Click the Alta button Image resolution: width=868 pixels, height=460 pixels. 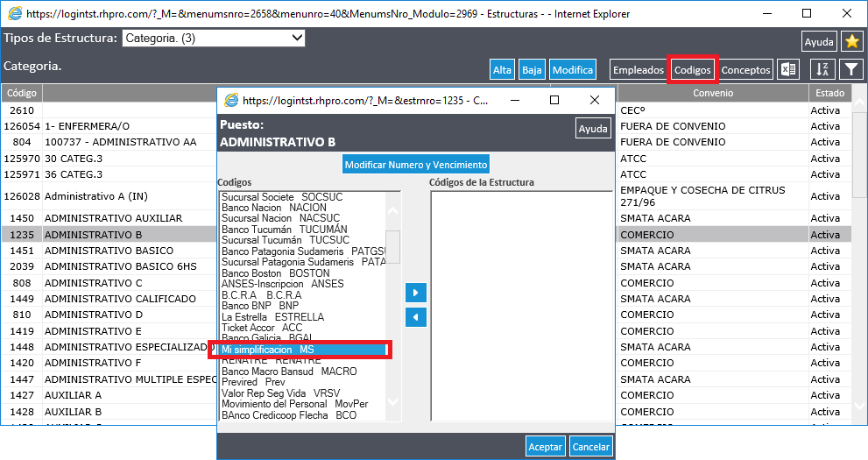(502, 70)
